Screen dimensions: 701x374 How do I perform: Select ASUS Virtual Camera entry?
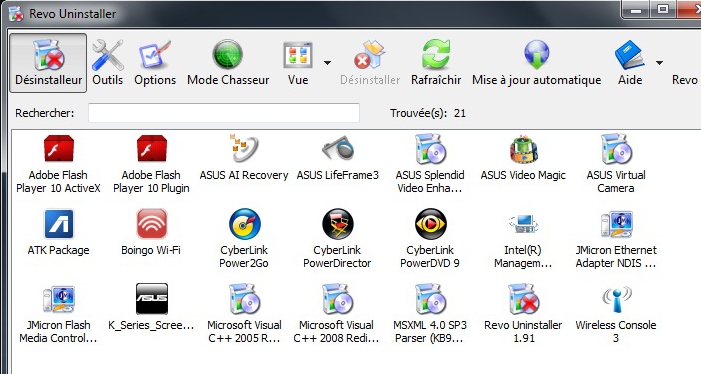click(x=616, y=164)
